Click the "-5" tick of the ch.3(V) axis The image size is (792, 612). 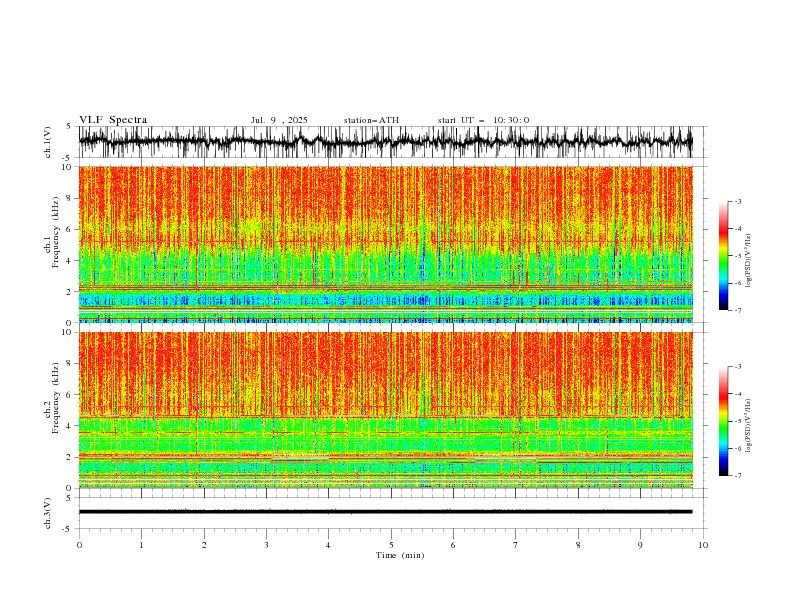[68, 529]
